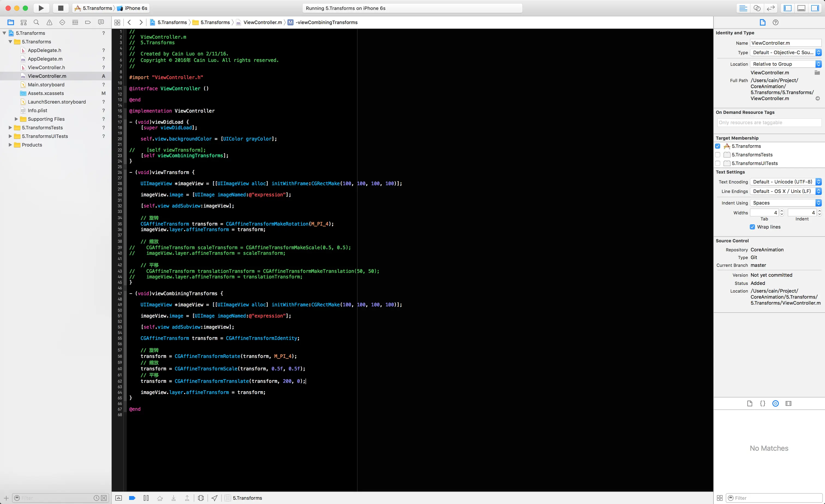This screenshot has height=504, width=825.
Task: Pause program execution in debug bar
Action: pyautogui.click(x=146, y=498)
